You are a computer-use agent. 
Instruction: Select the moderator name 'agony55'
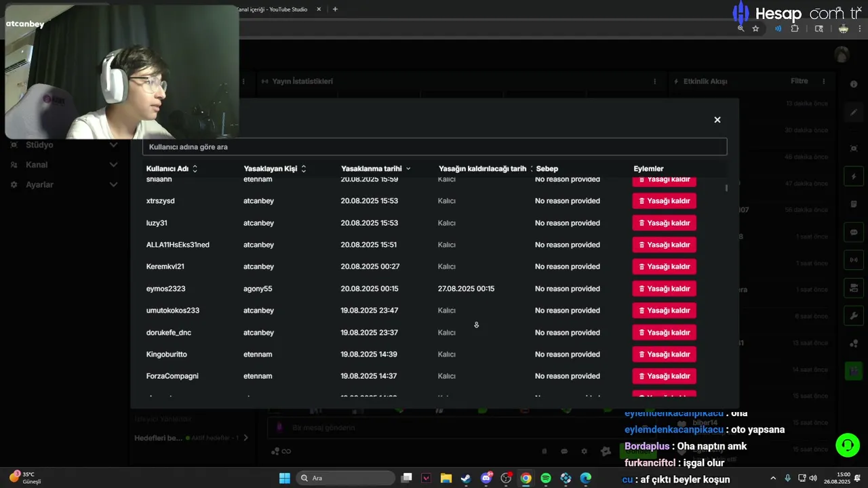point(258,289)
